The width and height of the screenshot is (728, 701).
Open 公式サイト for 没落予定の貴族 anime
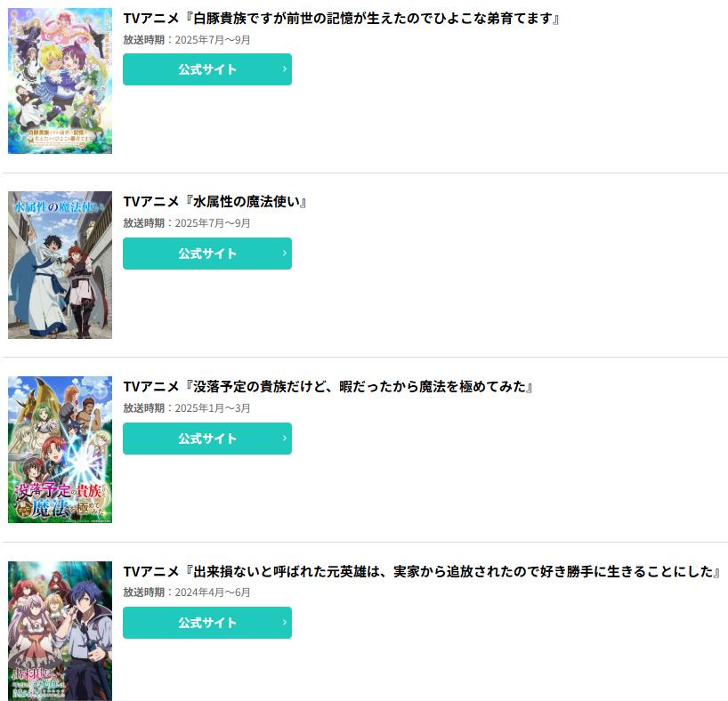tap(207, 439)
